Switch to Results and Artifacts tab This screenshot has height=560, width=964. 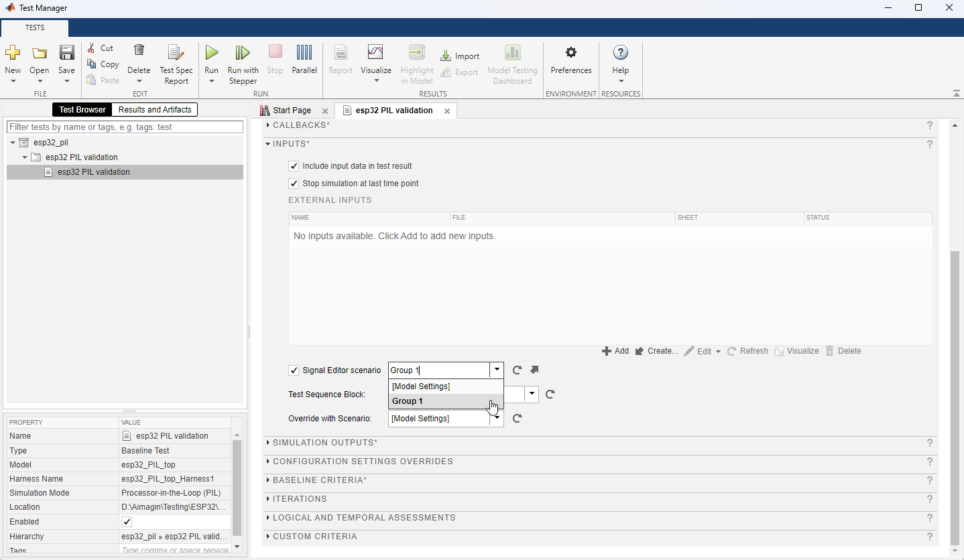tap(155, 110)
